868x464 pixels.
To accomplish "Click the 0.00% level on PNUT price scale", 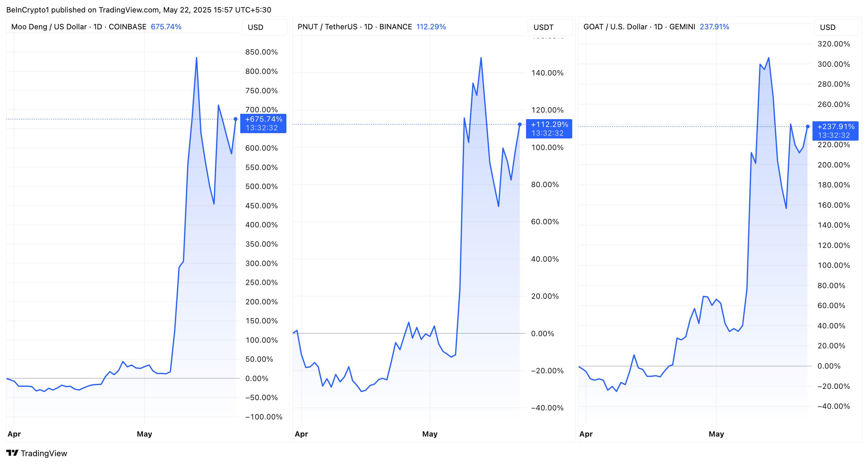I will click(x=542, y=334).
